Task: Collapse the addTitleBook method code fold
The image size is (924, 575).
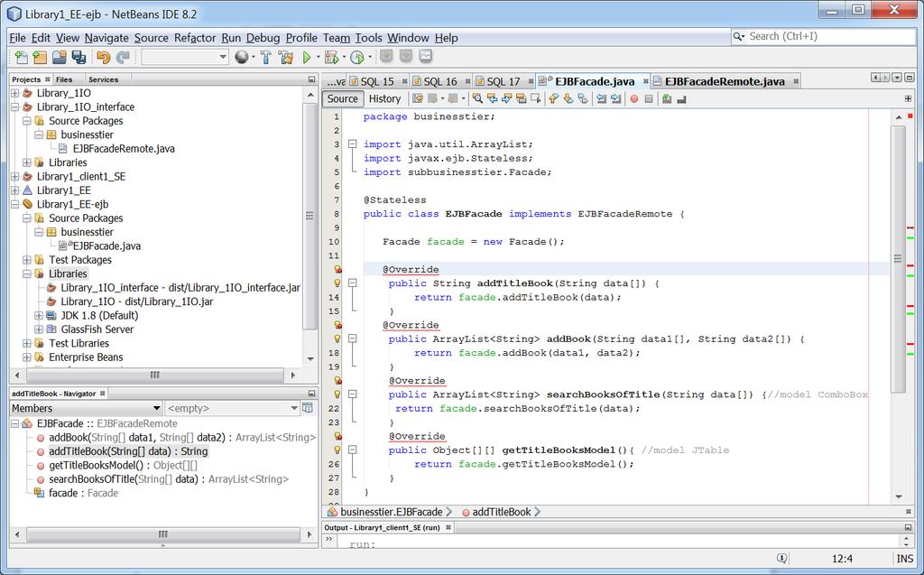Action: [353, 283]
